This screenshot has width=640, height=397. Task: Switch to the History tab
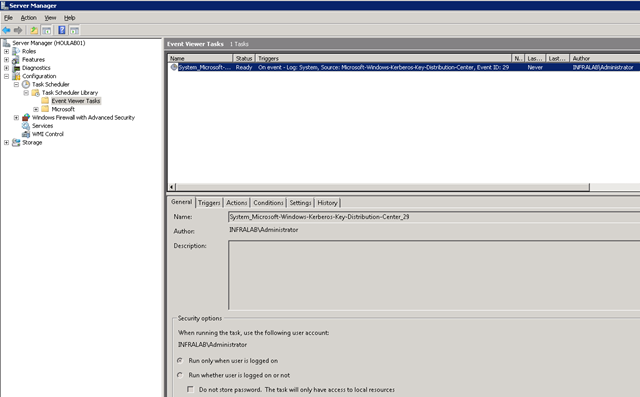[327, 203]
